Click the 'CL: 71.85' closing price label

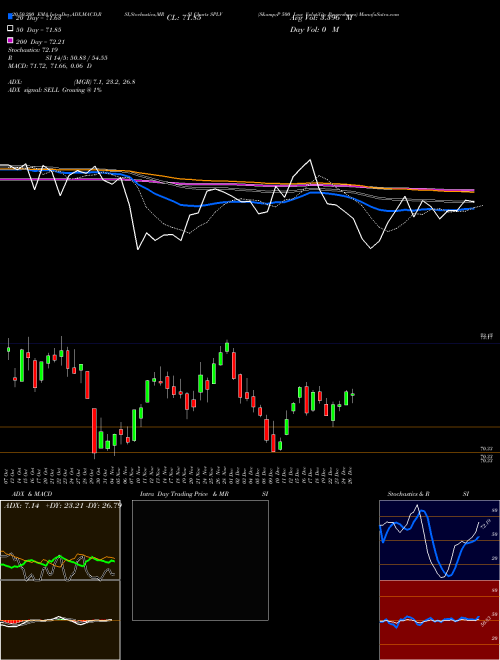[x=184, y=18]
